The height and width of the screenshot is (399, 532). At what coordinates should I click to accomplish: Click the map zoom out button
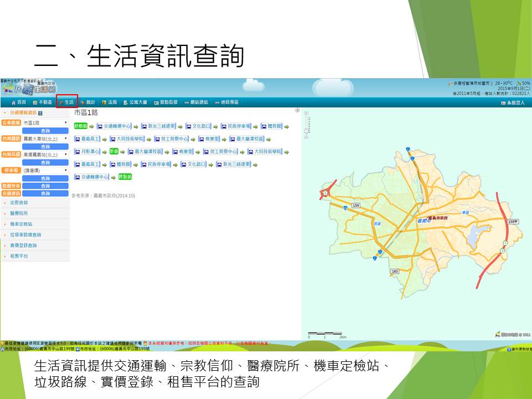click(x=306, y=137)
